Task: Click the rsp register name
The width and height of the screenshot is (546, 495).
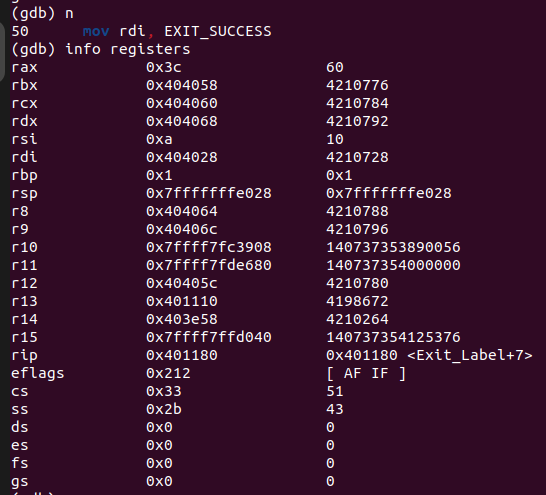Action: 24,194
